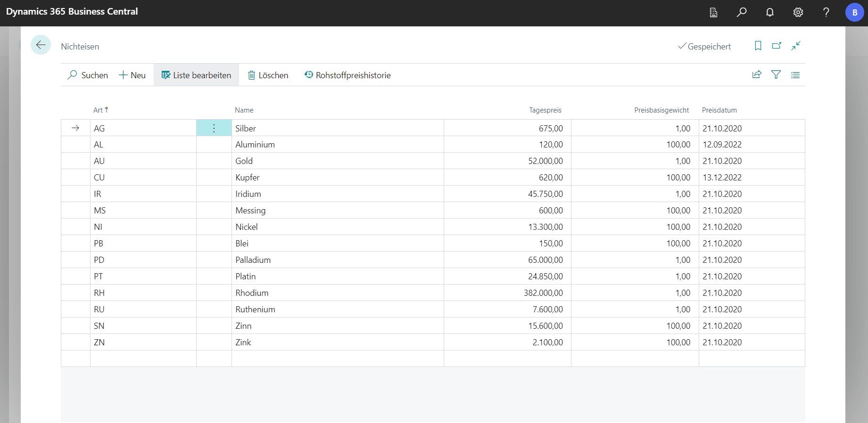
Task: Toggle Liste bearbeiten edit mode
Action: tap(196, 75)
